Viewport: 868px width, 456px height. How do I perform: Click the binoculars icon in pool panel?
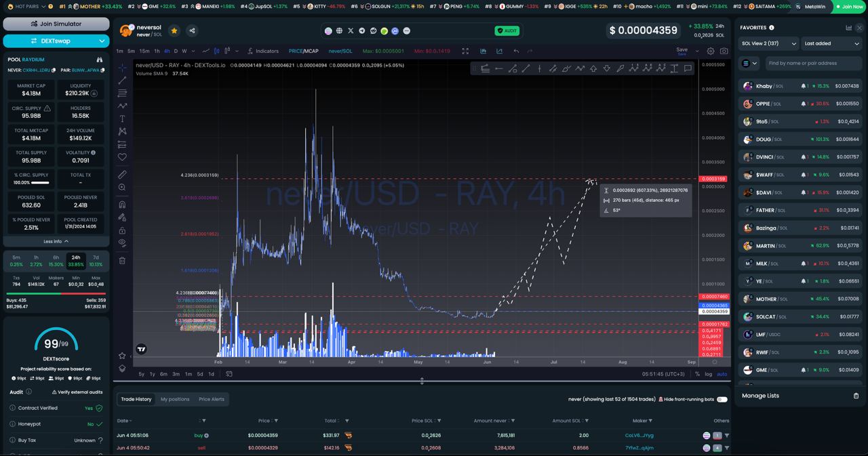click(x=100, y=60)
